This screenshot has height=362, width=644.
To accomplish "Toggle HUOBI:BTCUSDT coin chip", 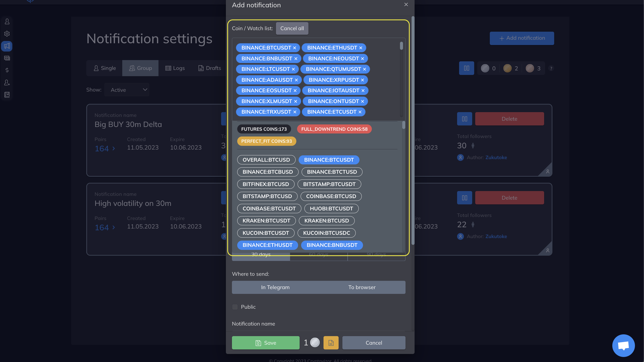I will pos(331,209).
